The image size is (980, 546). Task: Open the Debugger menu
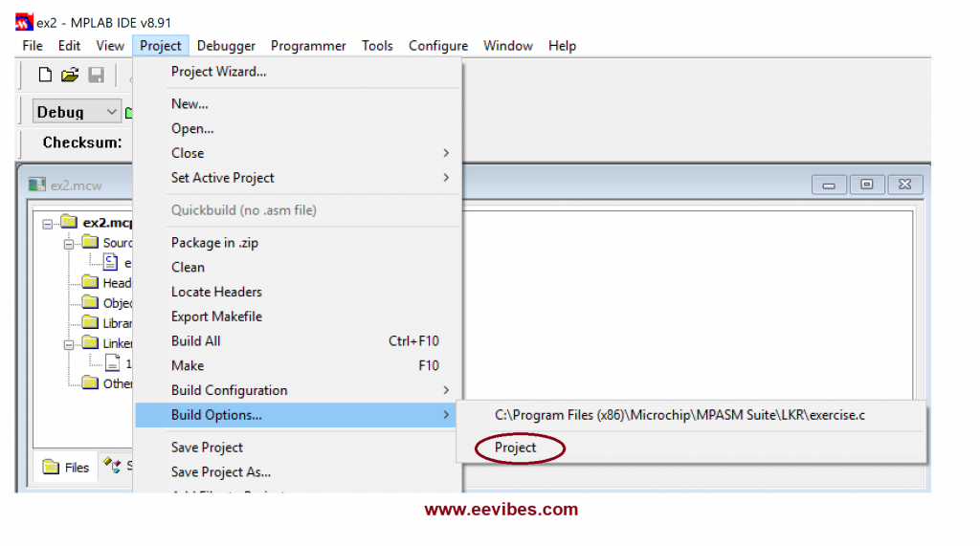coord(226,46)
